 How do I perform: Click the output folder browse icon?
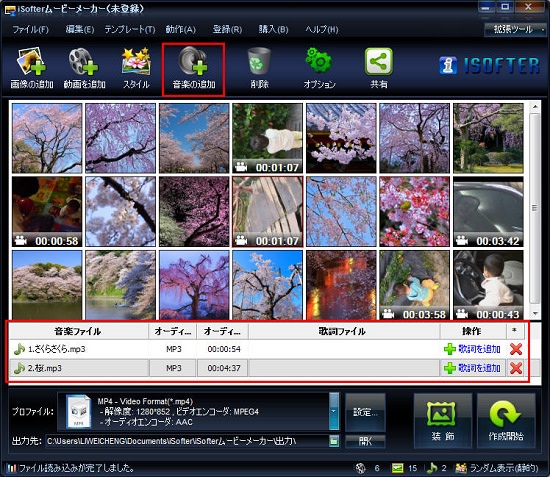pos(334,441)
